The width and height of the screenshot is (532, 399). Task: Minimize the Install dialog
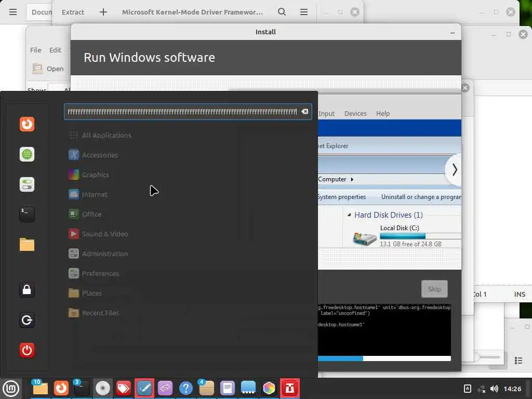coord(453,32)
